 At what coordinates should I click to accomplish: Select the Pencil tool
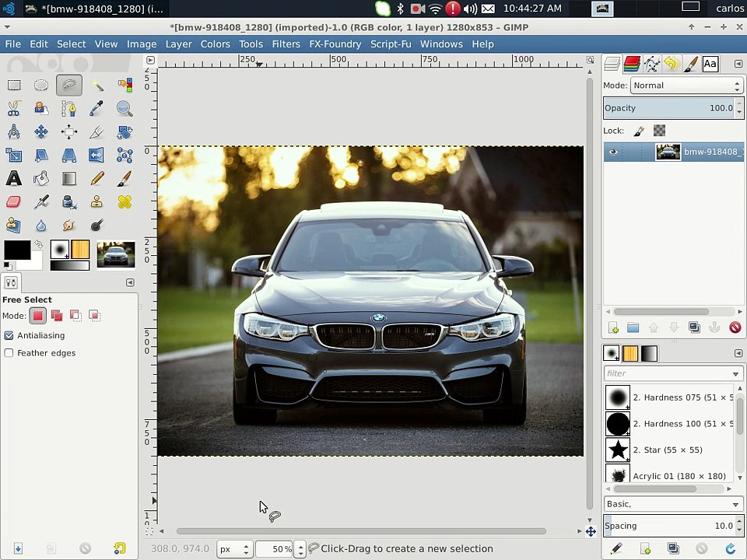[97, 179]
